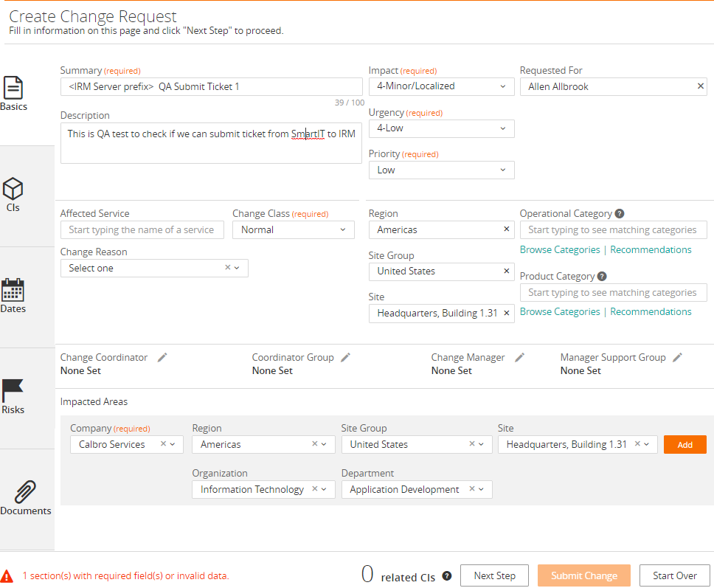Click Next Step button

(x=494, y=575)
